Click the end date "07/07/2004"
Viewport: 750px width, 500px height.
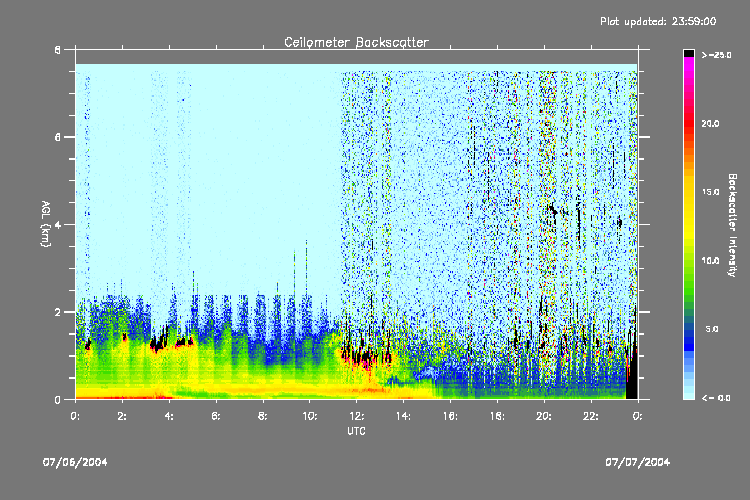coord(638,462)
